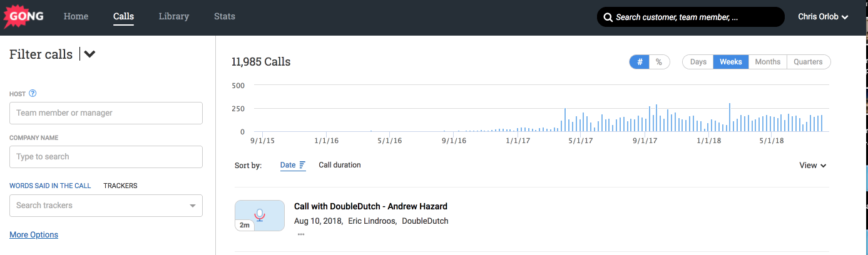This screenshot has height=255, width=868.
Task: Focus the Company name search field
Action: (x=106, y=157)
